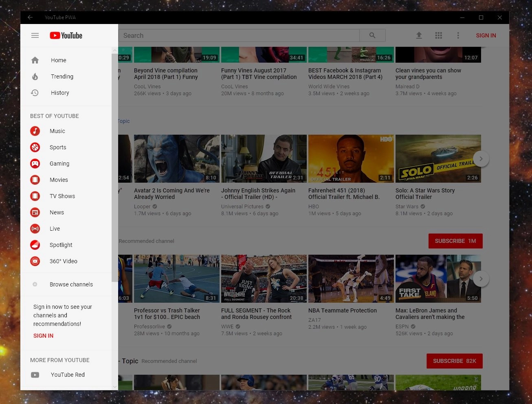Image resolution: width=532 pixels, height=404 pixels.
Task: Open Professor vs Trash Talker thumbnail
Action: (177, 279)
